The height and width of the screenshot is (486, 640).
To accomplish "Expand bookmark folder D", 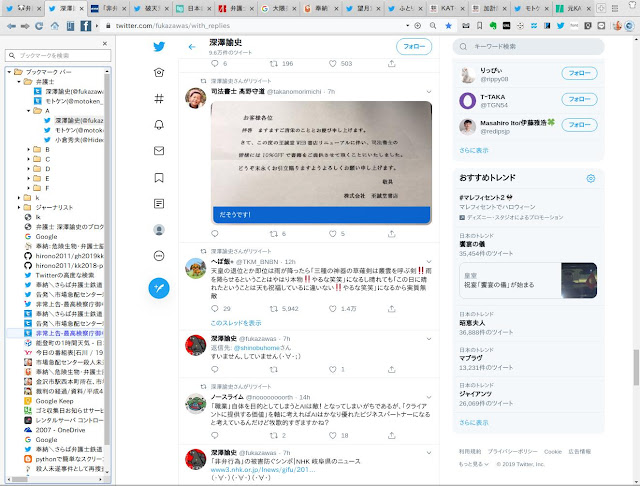I will click(x=29, y=169).
